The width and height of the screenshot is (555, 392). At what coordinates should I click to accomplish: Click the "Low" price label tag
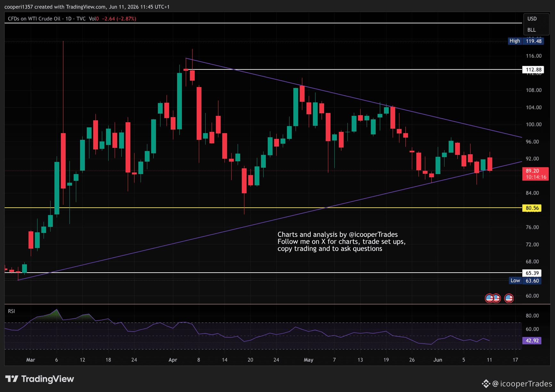click(x=515, y=281)
